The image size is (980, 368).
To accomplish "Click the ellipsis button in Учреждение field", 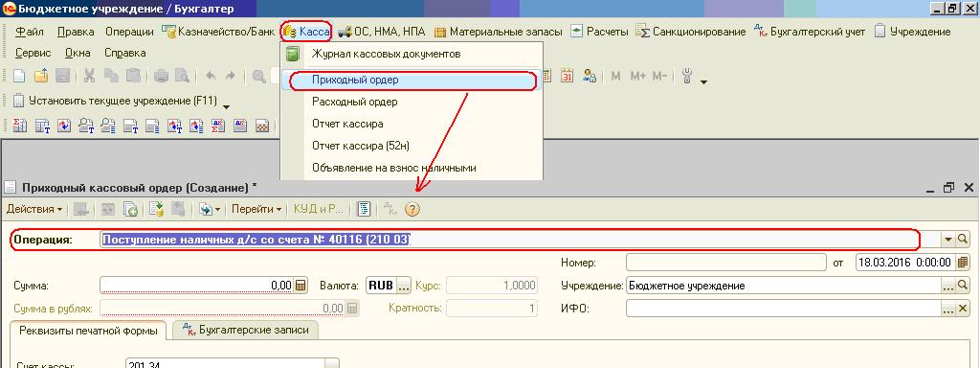I will click(x=948, y=286).
